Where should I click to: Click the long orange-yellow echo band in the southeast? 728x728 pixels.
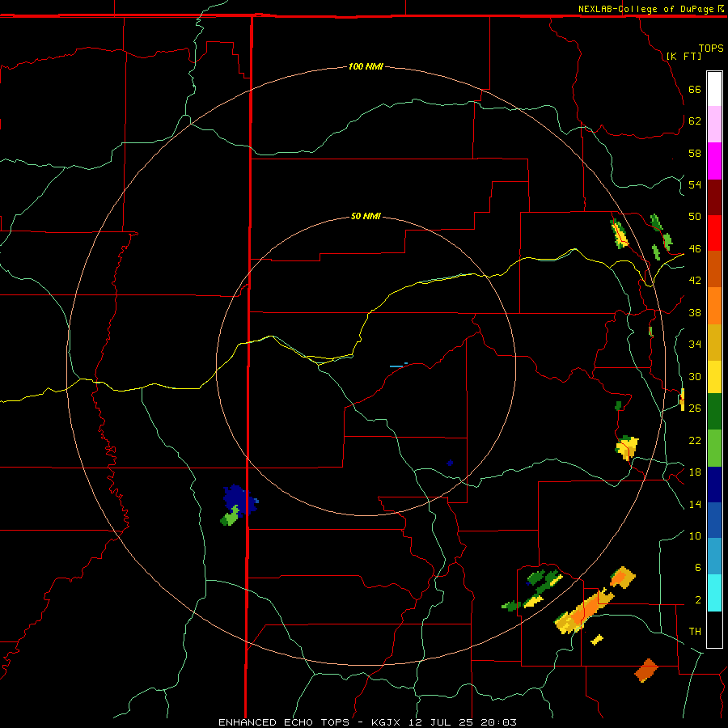click(x=584, y=612)
